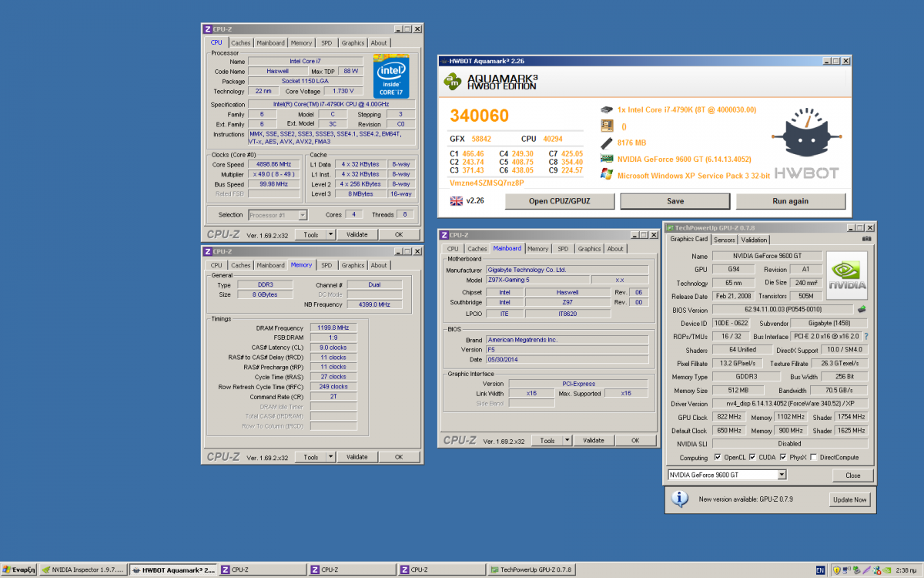Expand the Tools arrow in the CPU-Z Mainboard window
924x578 pixels.
point(567,441)
